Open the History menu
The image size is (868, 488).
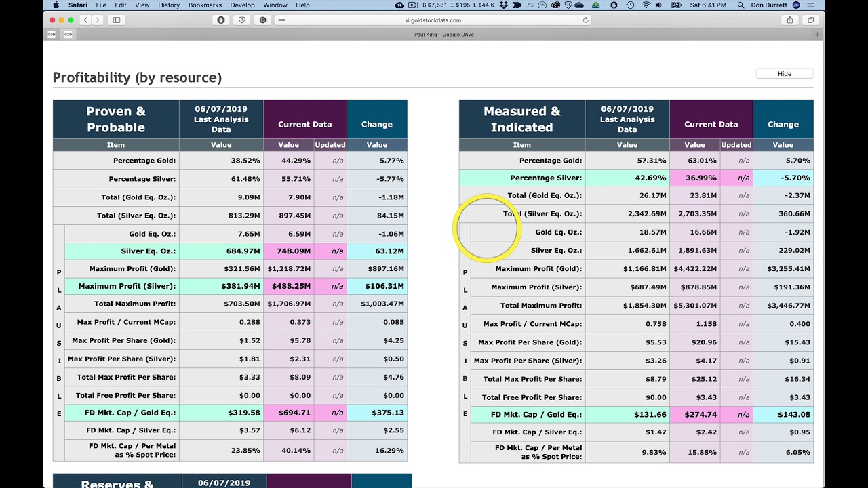click(169, 5)
